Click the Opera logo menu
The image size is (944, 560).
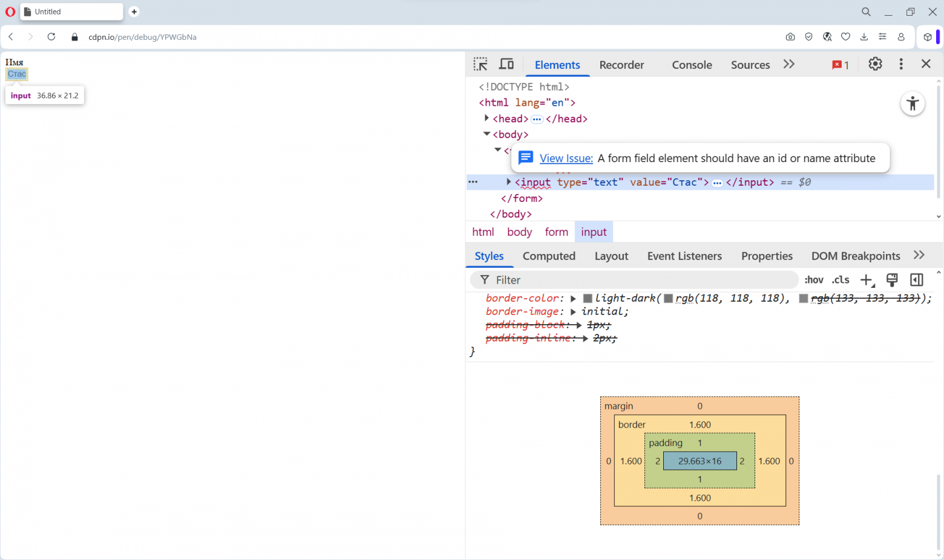pyautogui.click(x=10, y=11)
